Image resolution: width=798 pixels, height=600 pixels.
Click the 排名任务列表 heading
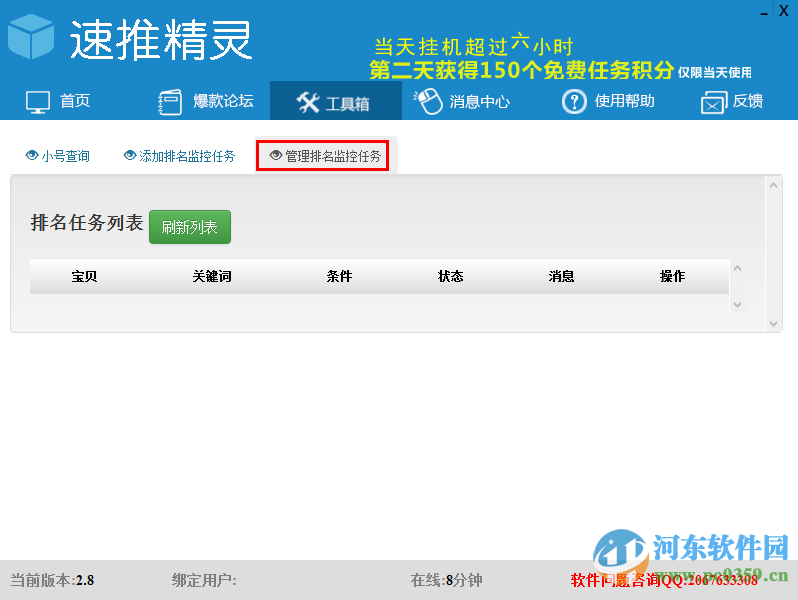pos(87,223)
